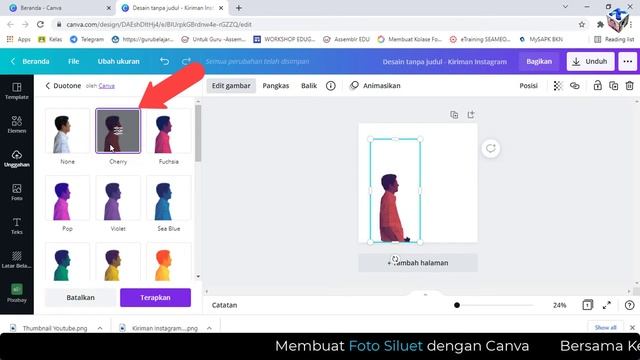Click Terapkan apply button
640x360 pixels.
[155, 298]
